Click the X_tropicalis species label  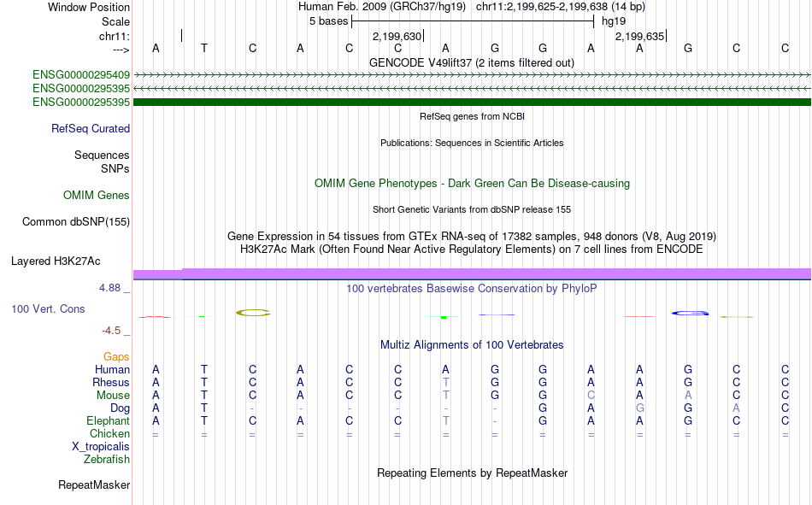click(101, 447)
